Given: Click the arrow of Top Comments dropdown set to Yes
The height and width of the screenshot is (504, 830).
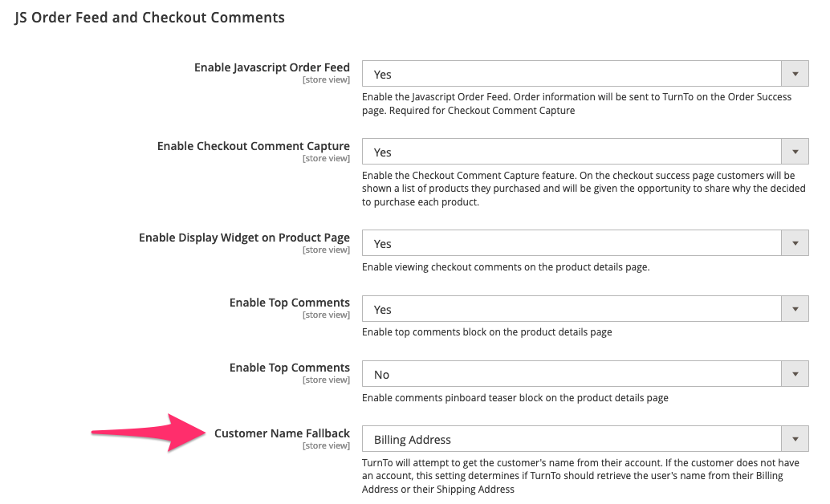Looking at the screenshot, I should 795,309.
